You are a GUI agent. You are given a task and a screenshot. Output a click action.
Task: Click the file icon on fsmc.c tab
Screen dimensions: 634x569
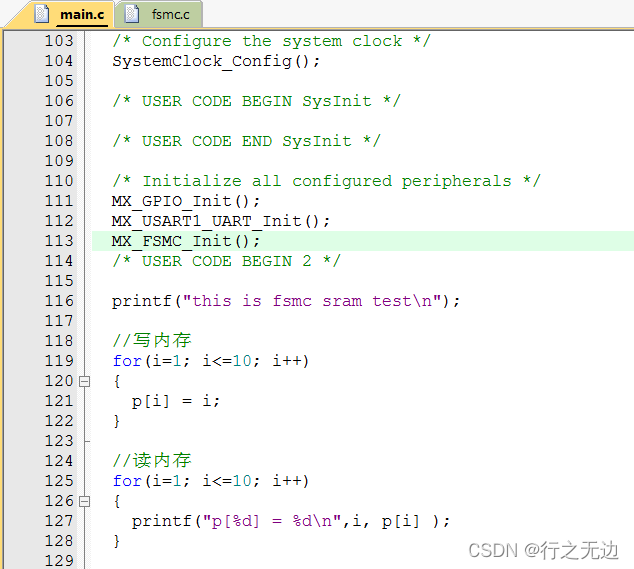tap(132, 14)
